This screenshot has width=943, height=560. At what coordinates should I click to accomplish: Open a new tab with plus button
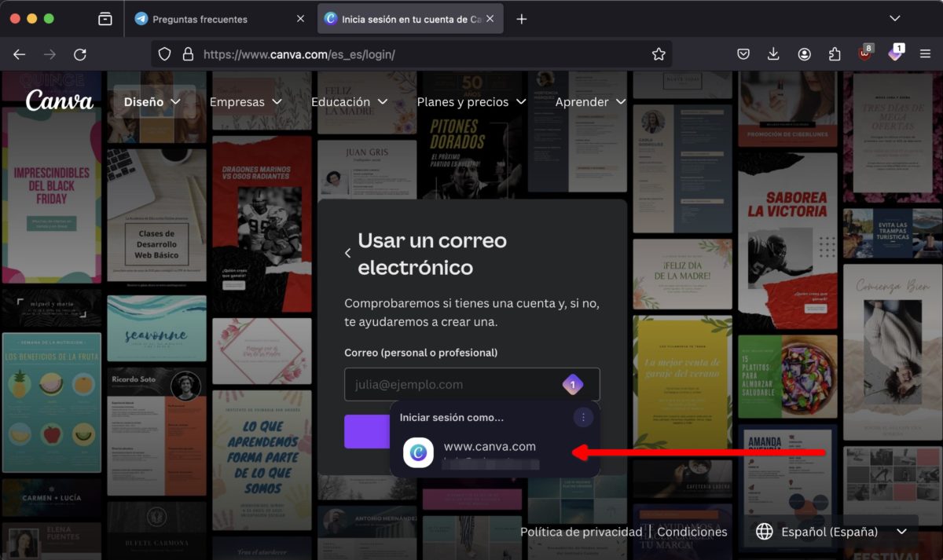522,19
